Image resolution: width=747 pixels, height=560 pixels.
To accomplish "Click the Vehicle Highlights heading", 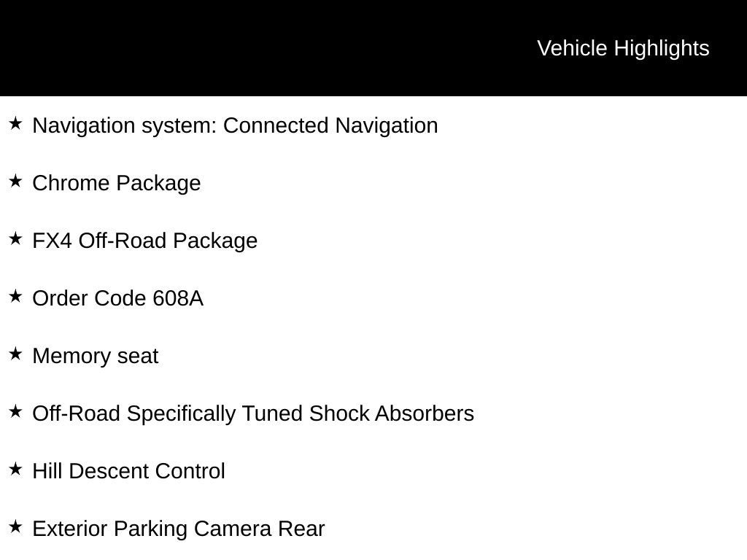I will click(623, 48).
